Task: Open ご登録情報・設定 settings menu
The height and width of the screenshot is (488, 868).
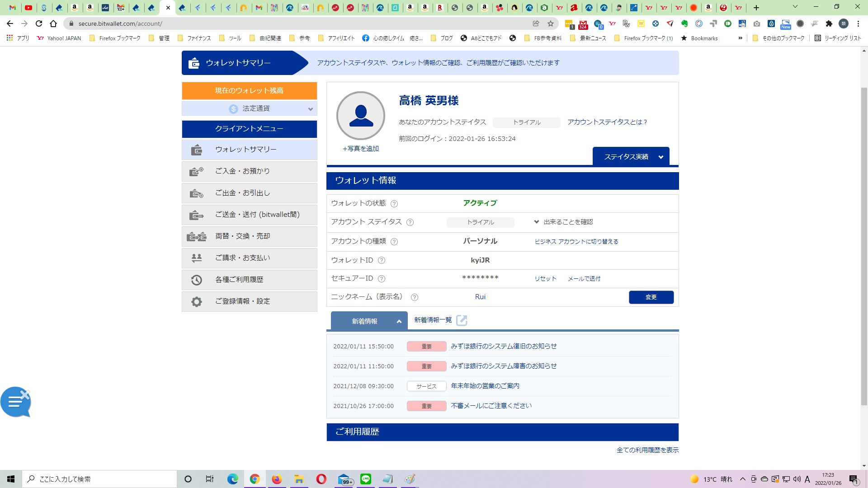Action: 249,301
